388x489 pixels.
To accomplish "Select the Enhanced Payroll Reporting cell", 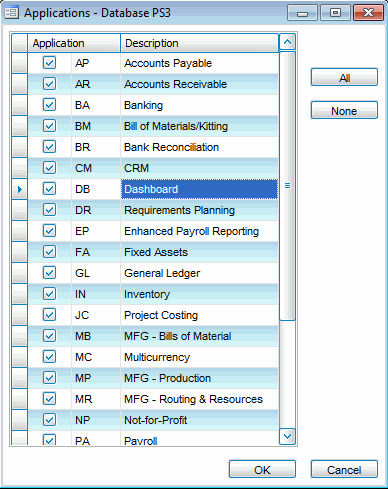I will 199,231.
